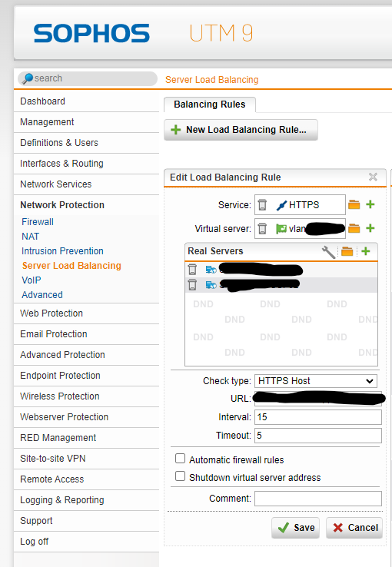Viewport: 392px width, 567px height.
Task: Close the Edit Load Balancing Rule panel
Action: pyautogui.click(x=373, y=177)
